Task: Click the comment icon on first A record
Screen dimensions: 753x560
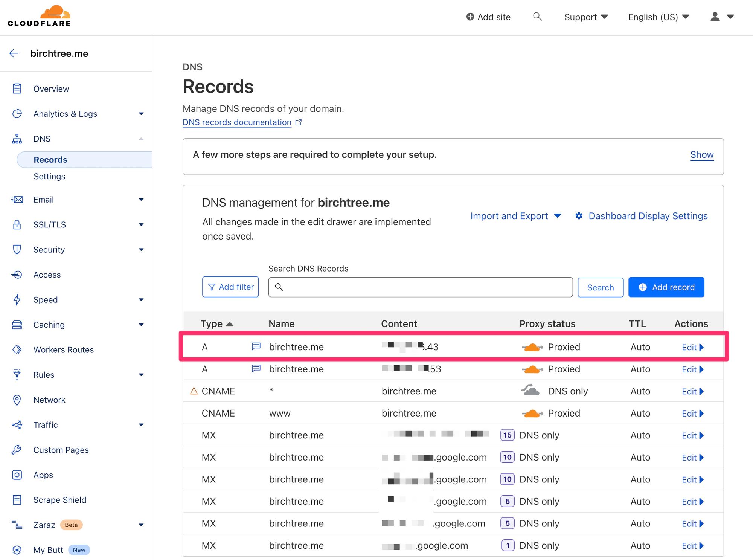Action: [256, 346]
